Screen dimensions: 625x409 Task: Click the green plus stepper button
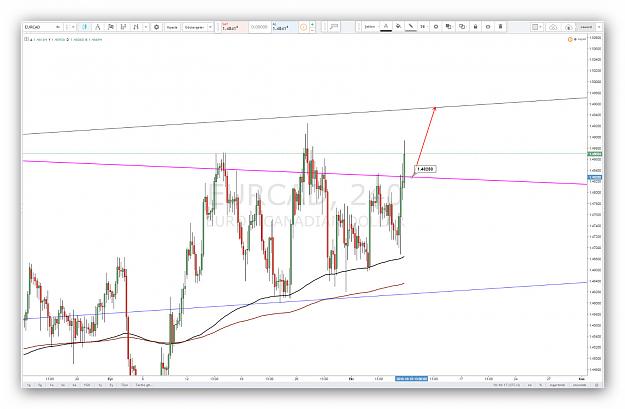tap(312, 24)
